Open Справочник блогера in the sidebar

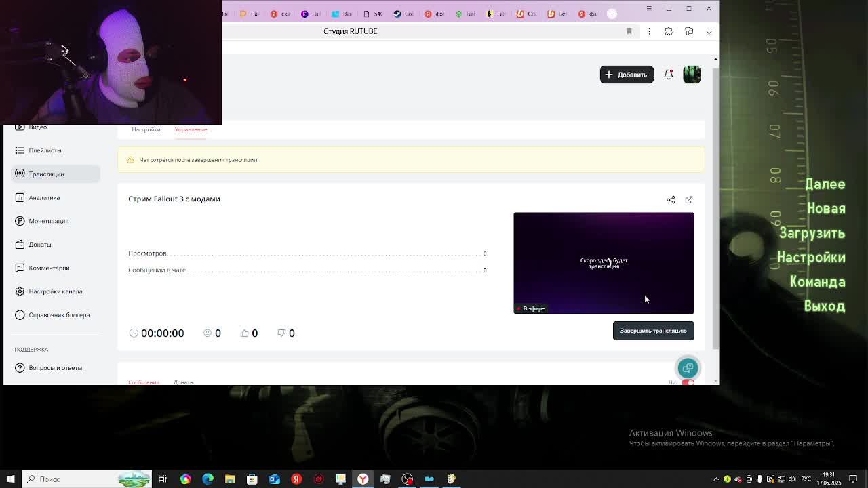pos(55,314)
